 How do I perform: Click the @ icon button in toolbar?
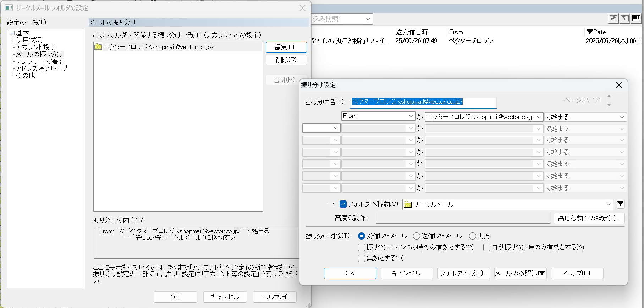click(613, 18)
